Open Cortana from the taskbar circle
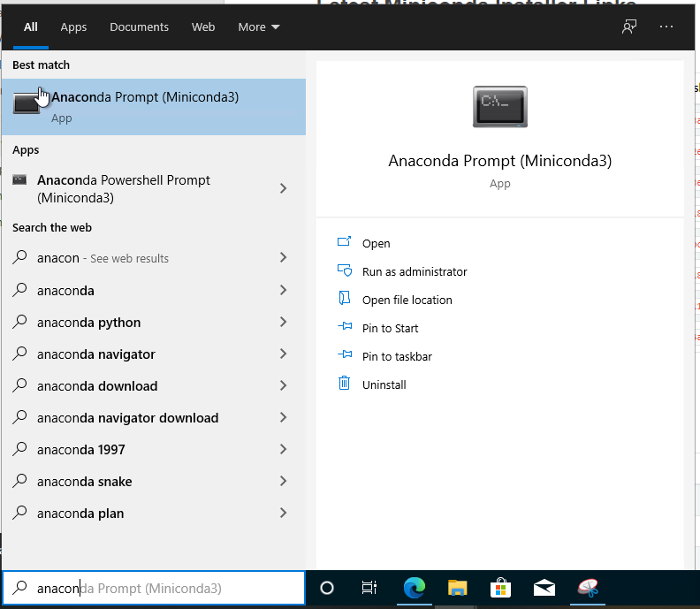This screenshot has height=609, width=700. click(x=327, y=588)
